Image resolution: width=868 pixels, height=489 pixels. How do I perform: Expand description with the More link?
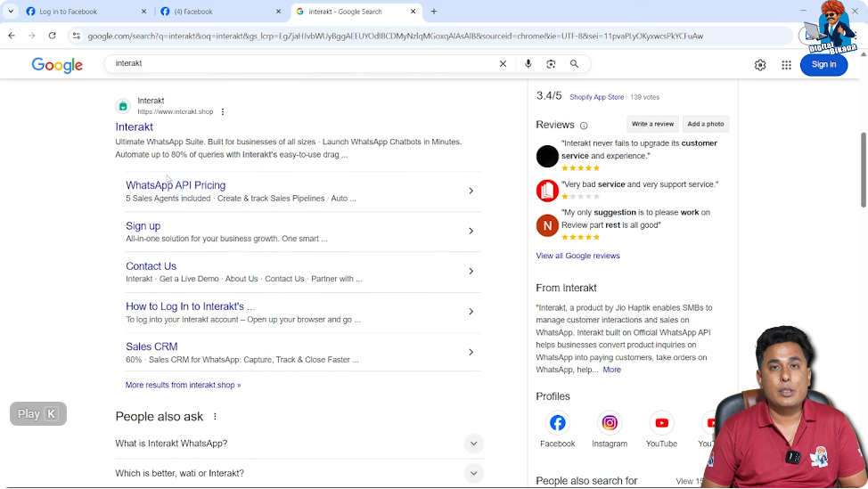[611, 370]
